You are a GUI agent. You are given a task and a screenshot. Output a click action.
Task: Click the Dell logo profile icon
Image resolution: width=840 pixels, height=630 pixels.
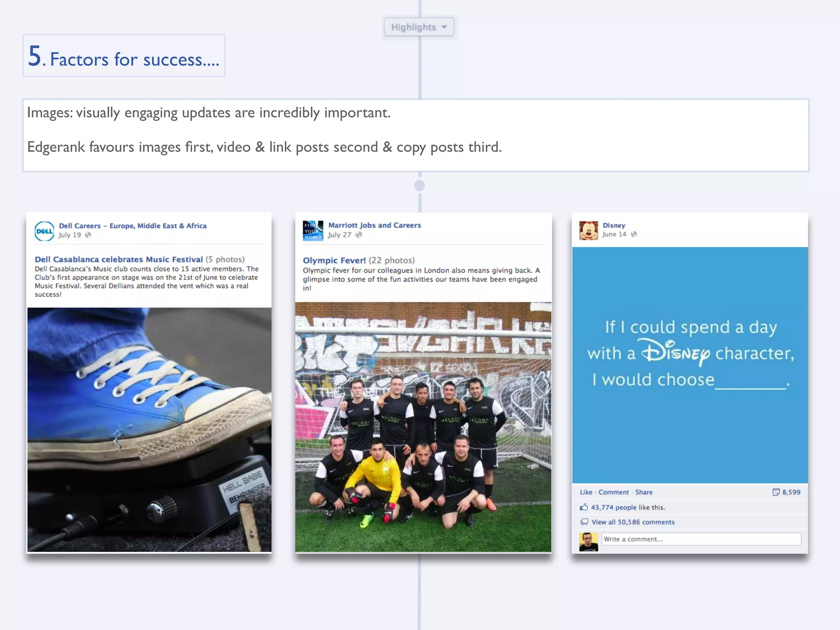[x=44, y=231]
